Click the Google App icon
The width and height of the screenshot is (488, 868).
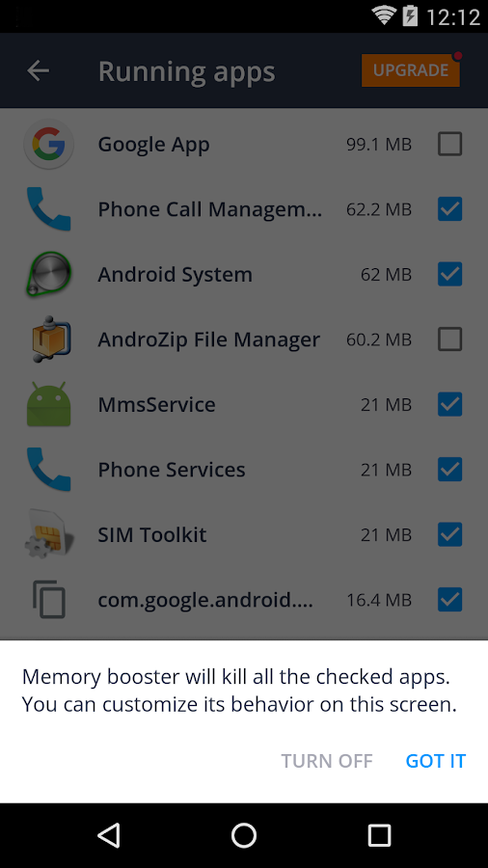pyautogui.click(x=48, y=145)
